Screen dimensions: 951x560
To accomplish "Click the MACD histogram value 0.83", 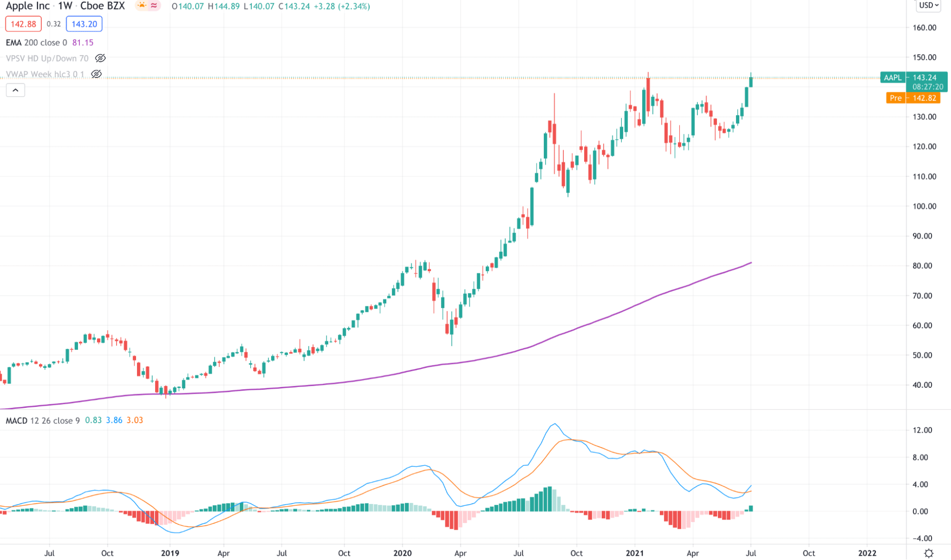I will (x=93, y=421).
